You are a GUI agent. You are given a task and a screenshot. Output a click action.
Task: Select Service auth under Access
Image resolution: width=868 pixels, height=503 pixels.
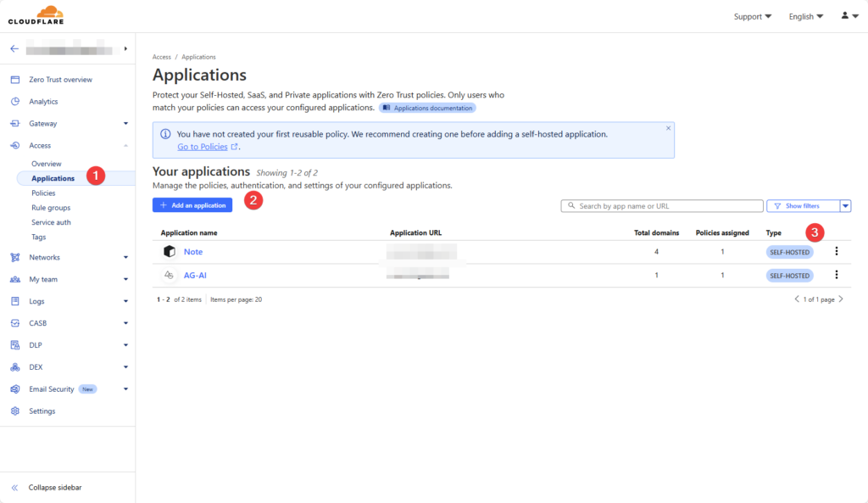51,222
